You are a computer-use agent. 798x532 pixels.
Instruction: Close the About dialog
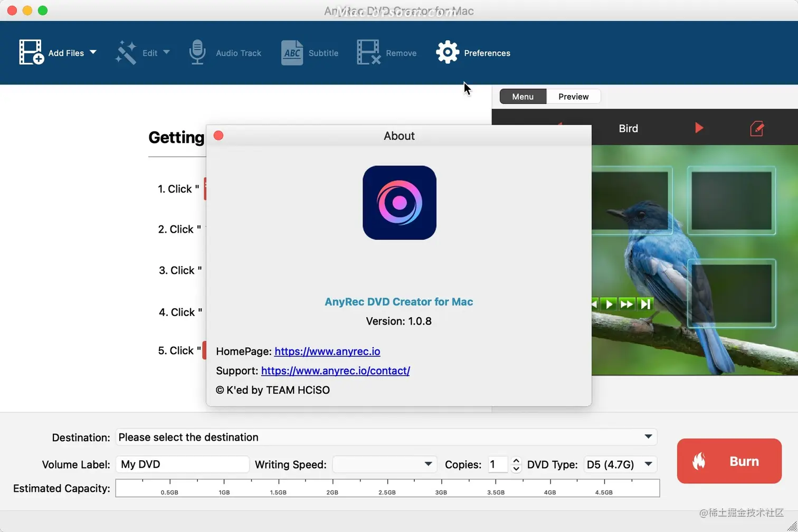point(218,136)
